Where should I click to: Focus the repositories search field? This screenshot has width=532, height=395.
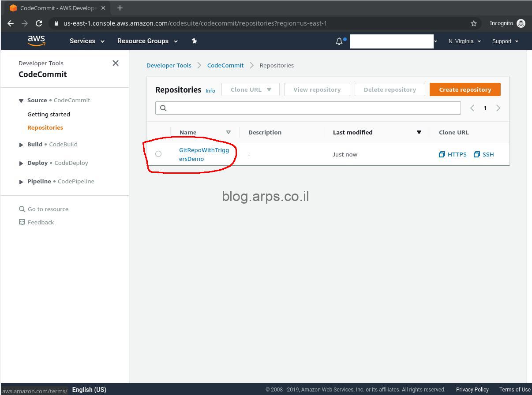click(308, 108)
